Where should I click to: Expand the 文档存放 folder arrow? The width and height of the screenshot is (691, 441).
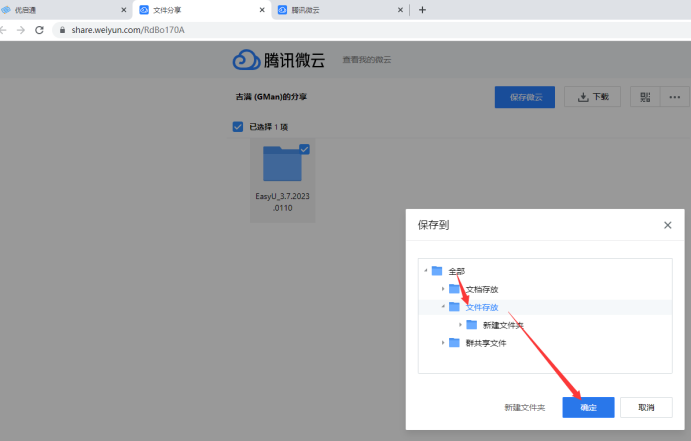coord(443,289)
